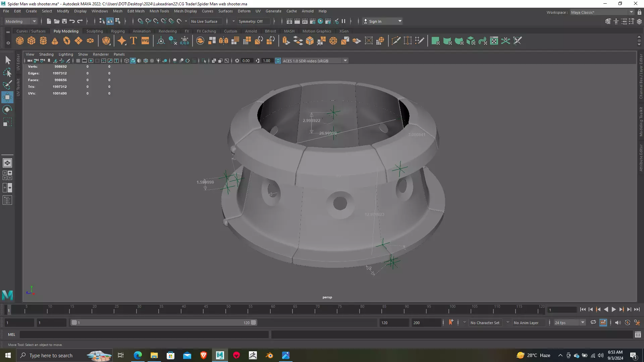644x362 pixels.
Task: Select the arrow Select tool
Action: tap(7, 60)
